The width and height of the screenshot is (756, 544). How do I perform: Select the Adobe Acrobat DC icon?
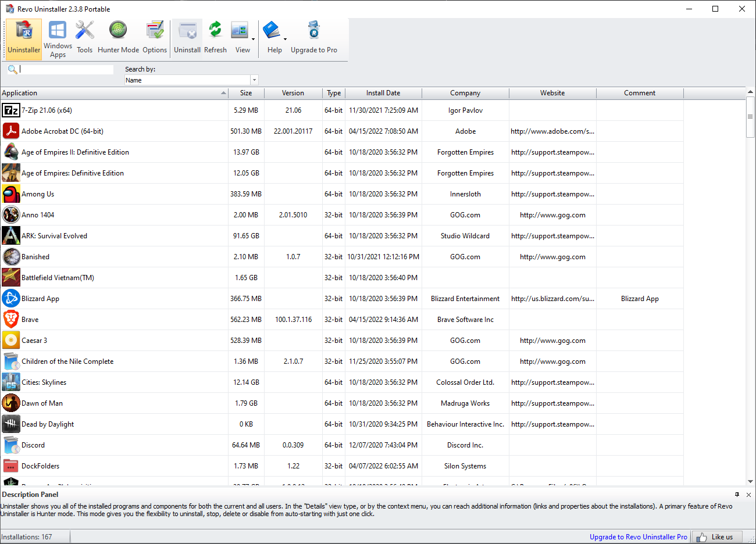click(x=11, y=131)
